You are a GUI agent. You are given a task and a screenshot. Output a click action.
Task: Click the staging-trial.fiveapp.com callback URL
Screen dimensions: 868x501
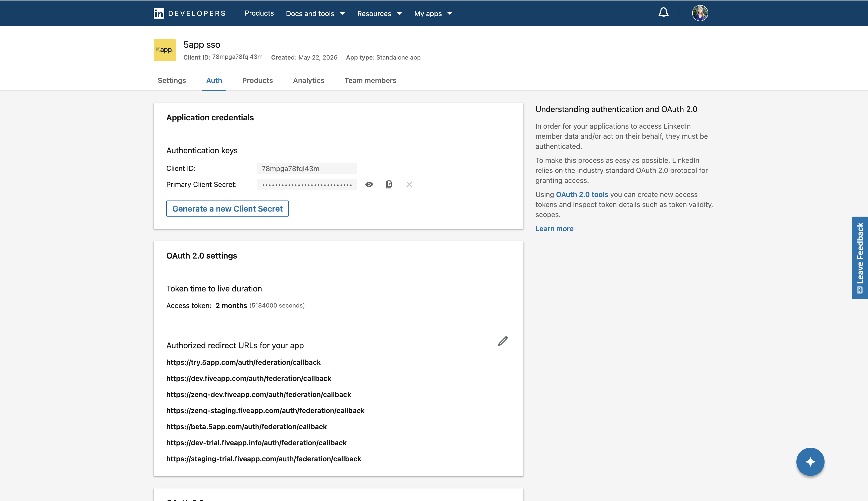(264, 459)
